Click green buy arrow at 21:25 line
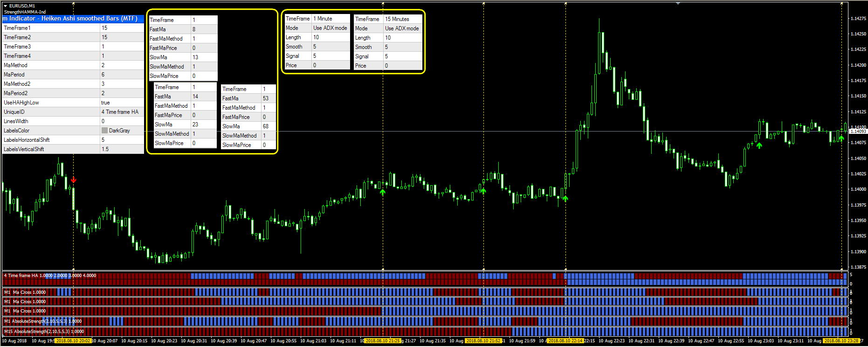The width and height of the screenshot is (868, 347). pos(383,192)
